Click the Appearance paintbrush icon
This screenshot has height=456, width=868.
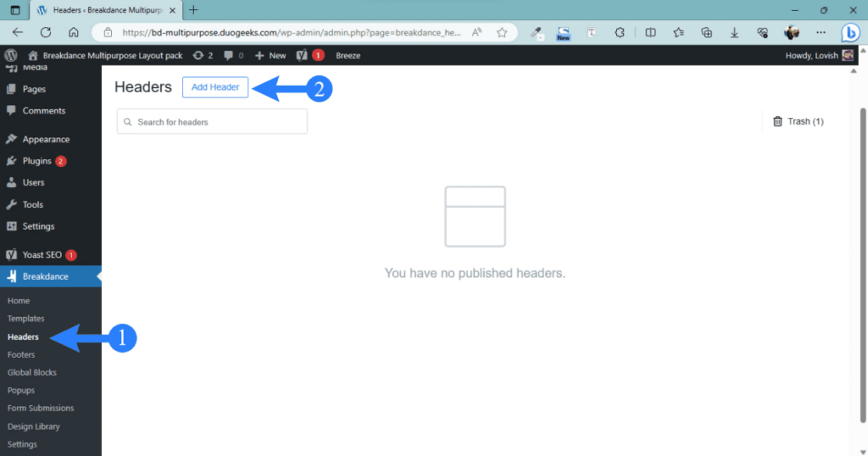(x=11, y=140)
